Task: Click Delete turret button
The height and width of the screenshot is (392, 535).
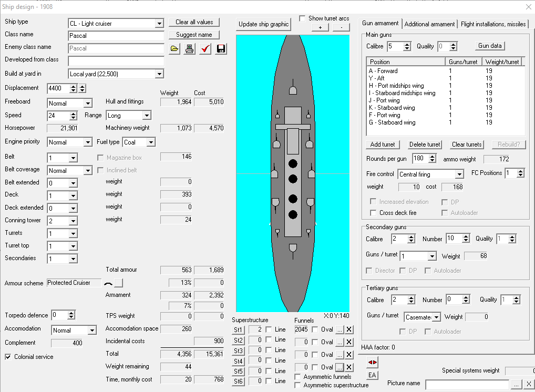Action: click(425, 145)
